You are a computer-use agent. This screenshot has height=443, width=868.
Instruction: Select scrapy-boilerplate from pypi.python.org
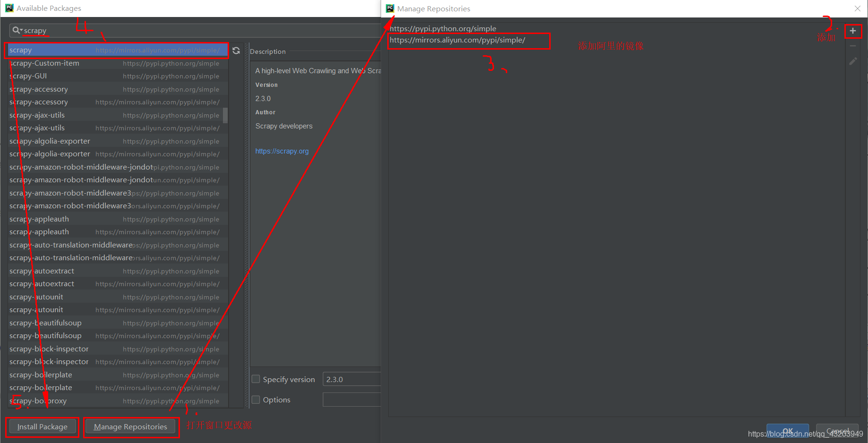click(118, 375)
